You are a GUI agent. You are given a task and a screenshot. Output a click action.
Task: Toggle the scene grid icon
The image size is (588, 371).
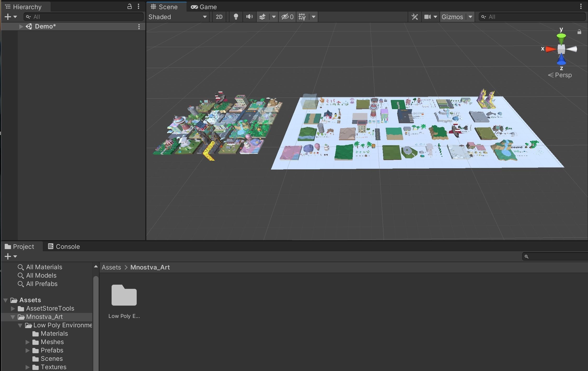(x=302, y=17)
